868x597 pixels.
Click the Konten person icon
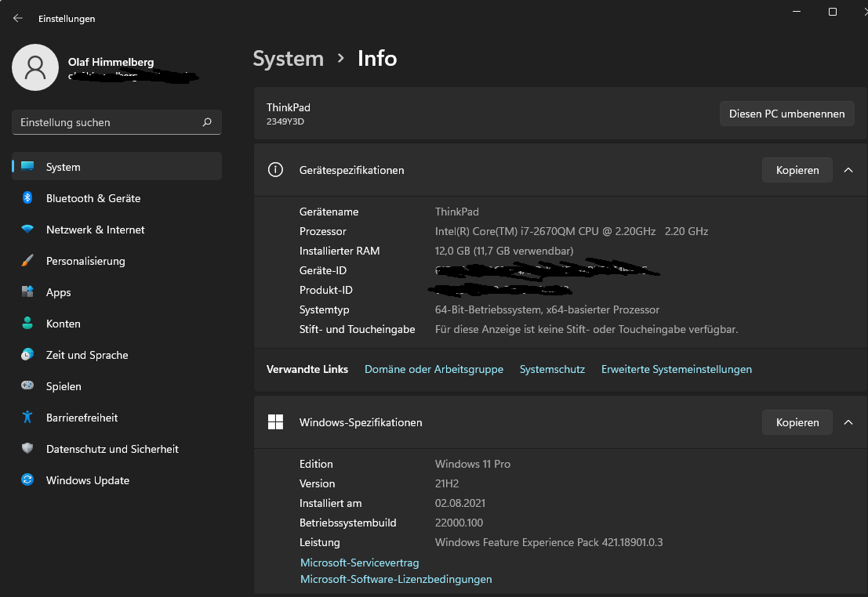27,323
